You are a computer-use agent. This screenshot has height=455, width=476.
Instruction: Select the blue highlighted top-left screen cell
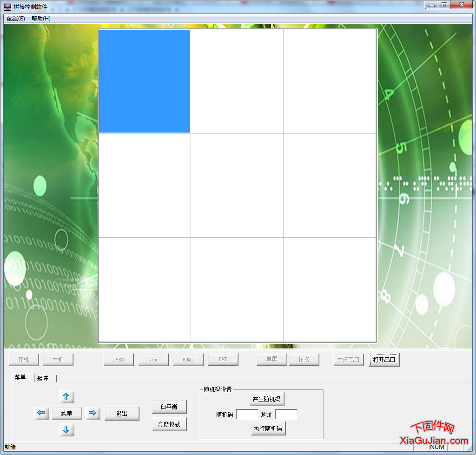(x=145, y=81)
